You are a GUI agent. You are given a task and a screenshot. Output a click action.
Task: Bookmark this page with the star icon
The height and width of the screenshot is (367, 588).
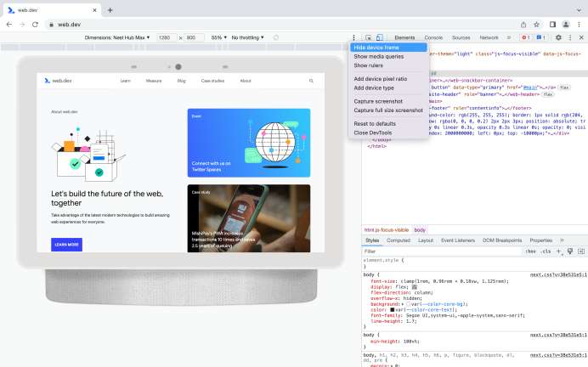[537, 25]
